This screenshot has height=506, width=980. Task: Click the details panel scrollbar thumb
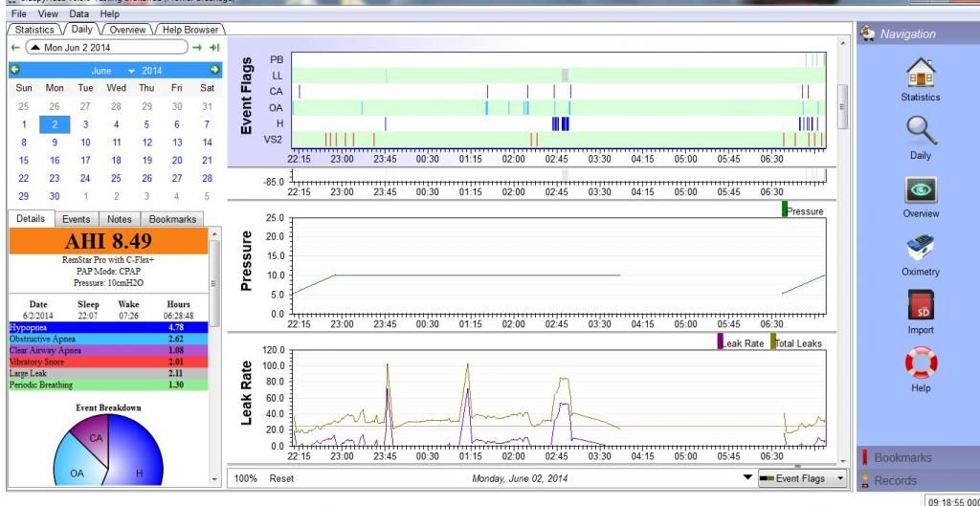point(214,283)
